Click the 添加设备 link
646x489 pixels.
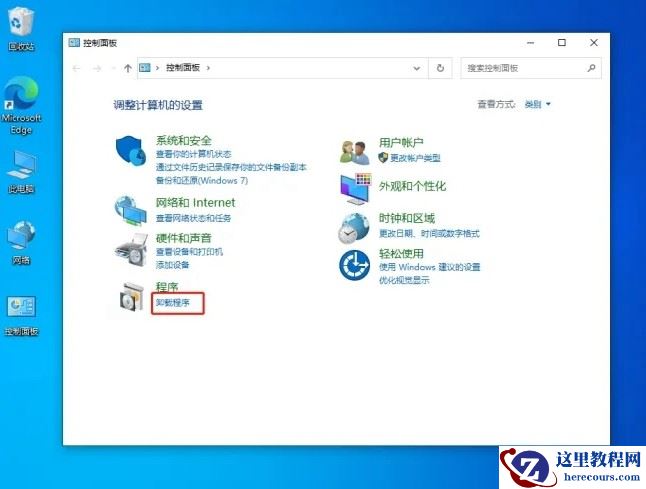click(x=172, y=264)
